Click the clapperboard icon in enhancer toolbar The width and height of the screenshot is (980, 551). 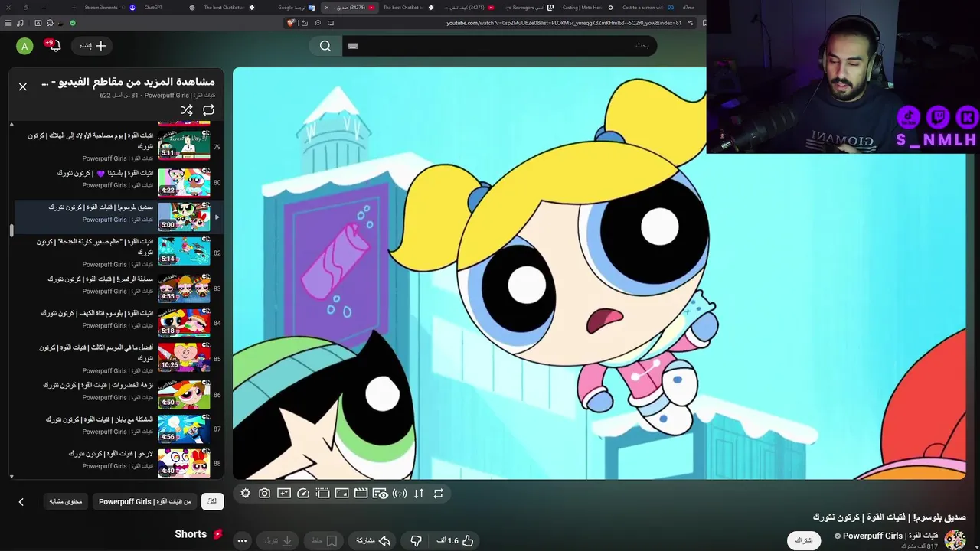coord(361,494)
